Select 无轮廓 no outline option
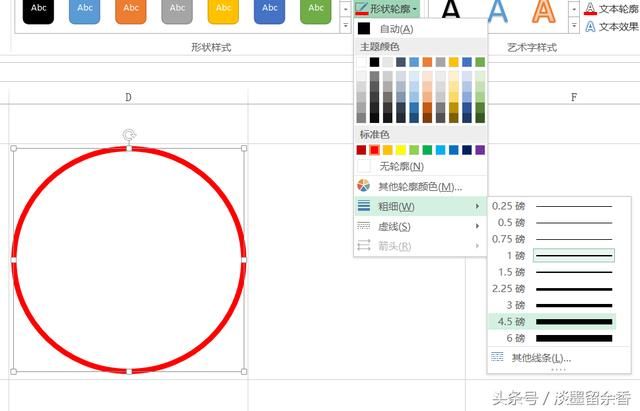Viewport: 640px width, 411px height. (x=400, y=166)
